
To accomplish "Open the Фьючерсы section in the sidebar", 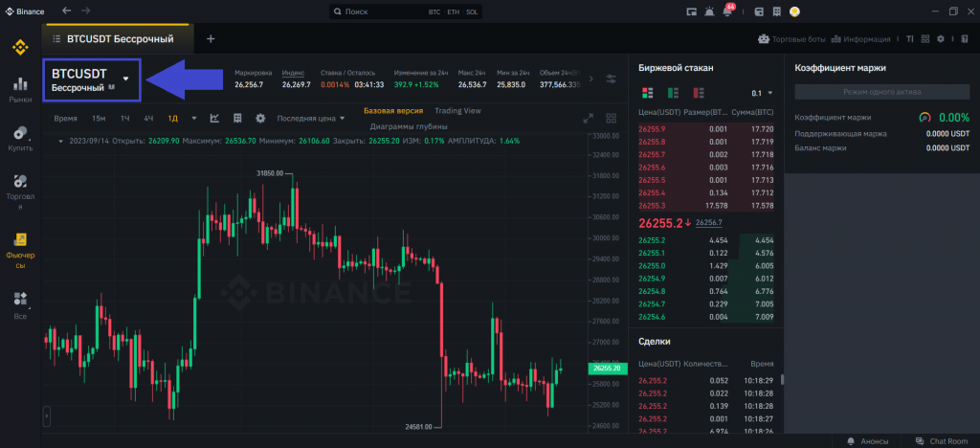I will tap(21, 251).
